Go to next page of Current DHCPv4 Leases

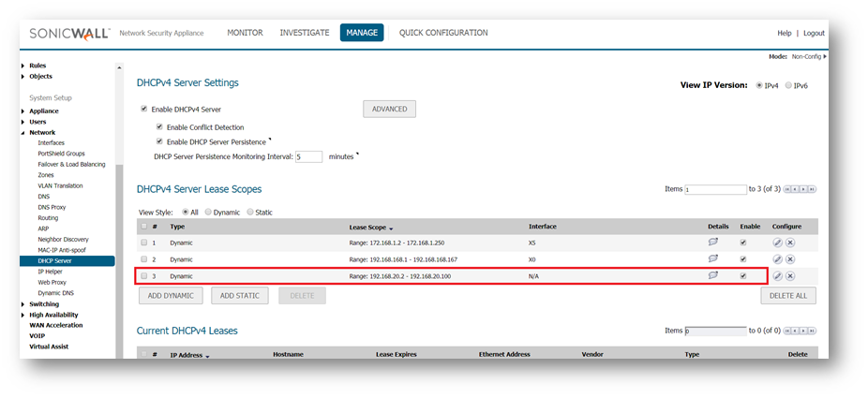pyautogui.click(x=803, y=331)
